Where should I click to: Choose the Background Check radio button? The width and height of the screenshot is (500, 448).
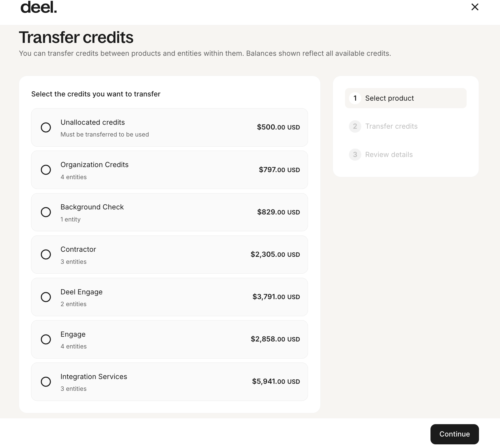point(46,212)
